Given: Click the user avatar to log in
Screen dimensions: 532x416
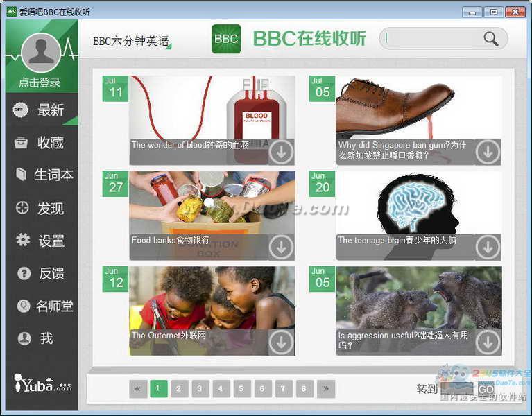Looking at the screenshot, I should 41,53.
